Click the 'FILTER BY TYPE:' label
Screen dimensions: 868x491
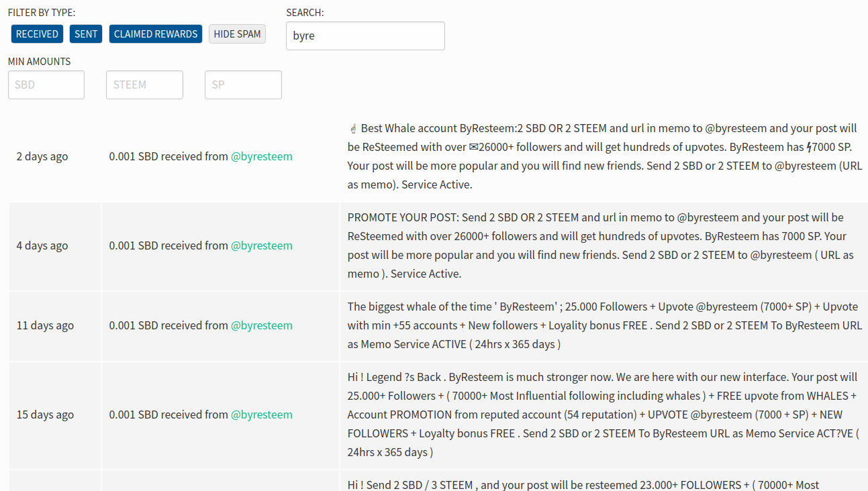pyautogui.click(x=42, y=13)
